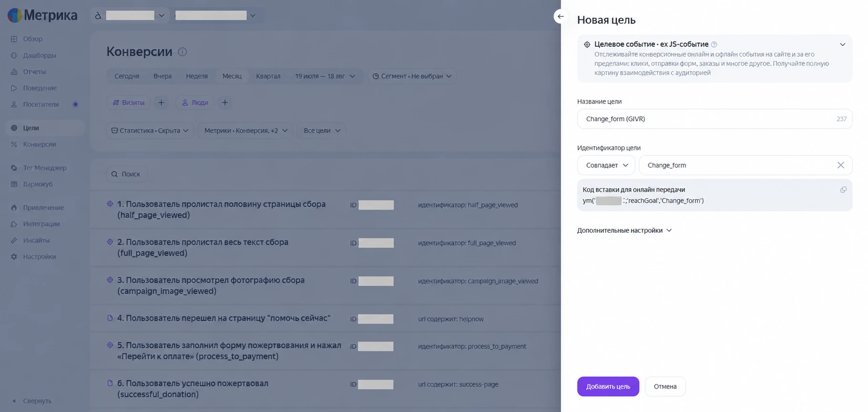
Task: Expand Дополнительные настройки
Action: point(624,230)
